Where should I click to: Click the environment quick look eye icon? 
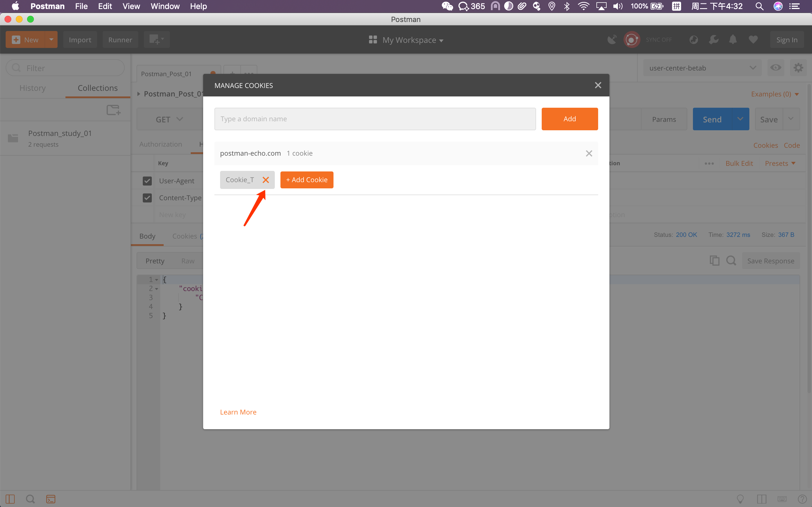point(775,68)
